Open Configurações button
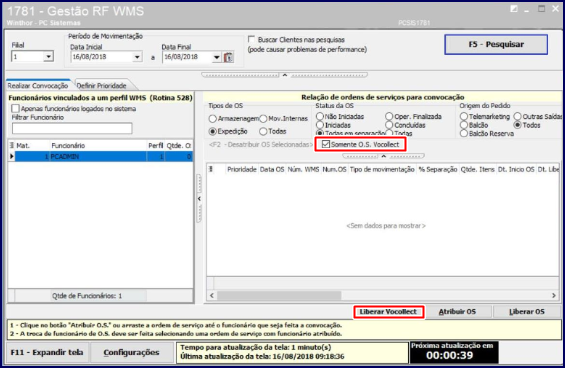Image resolution: width=565 pixels, height=368 pixels. tap(131, 352)
